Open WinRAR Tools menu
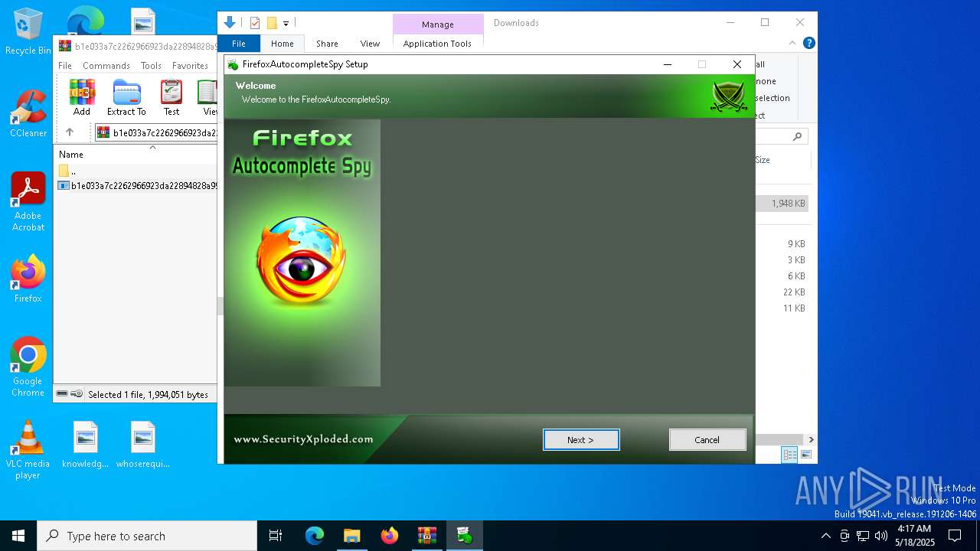The image size is (980, 551). 151,66
